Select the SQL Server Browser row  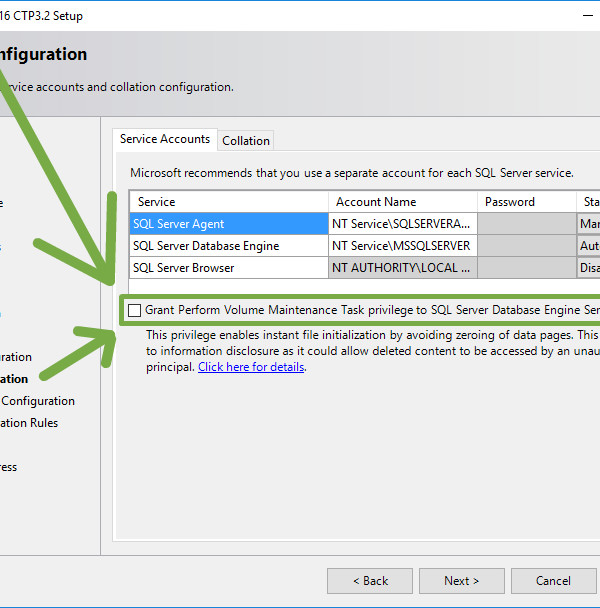229,268
